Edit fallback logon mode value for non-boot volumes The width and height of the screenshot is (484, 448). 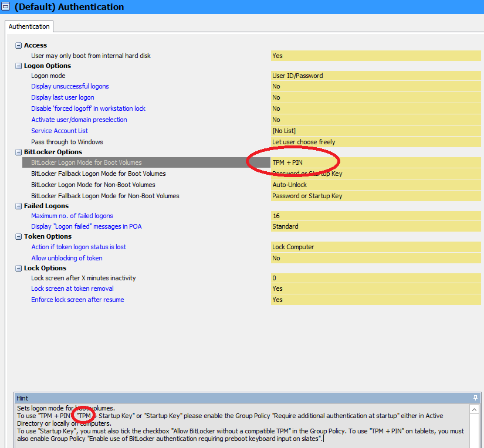375,196
